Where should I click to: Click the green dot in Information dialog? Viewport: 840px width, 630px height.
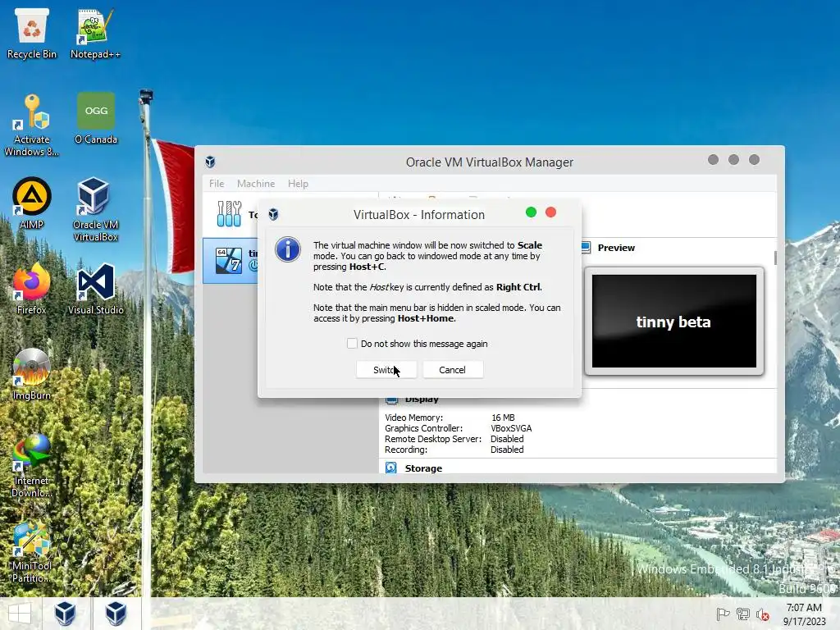coord(531,212)
